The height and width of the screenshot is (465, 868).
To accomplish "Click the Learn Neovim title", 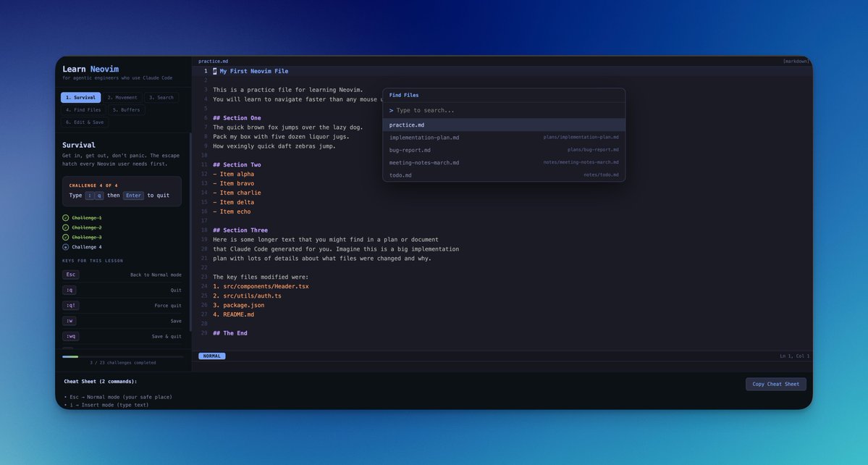I will 90,70.
